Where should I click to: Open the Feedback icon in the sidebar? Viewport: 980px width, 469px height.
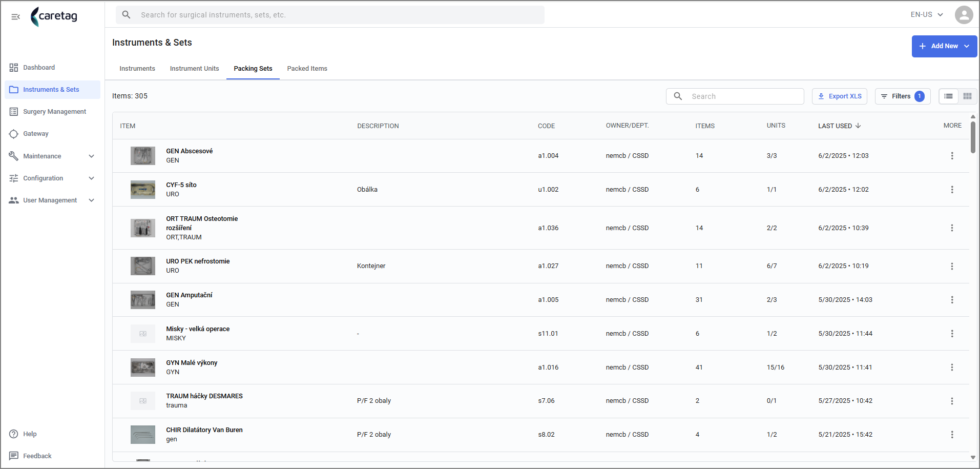[x=14, y=456]
